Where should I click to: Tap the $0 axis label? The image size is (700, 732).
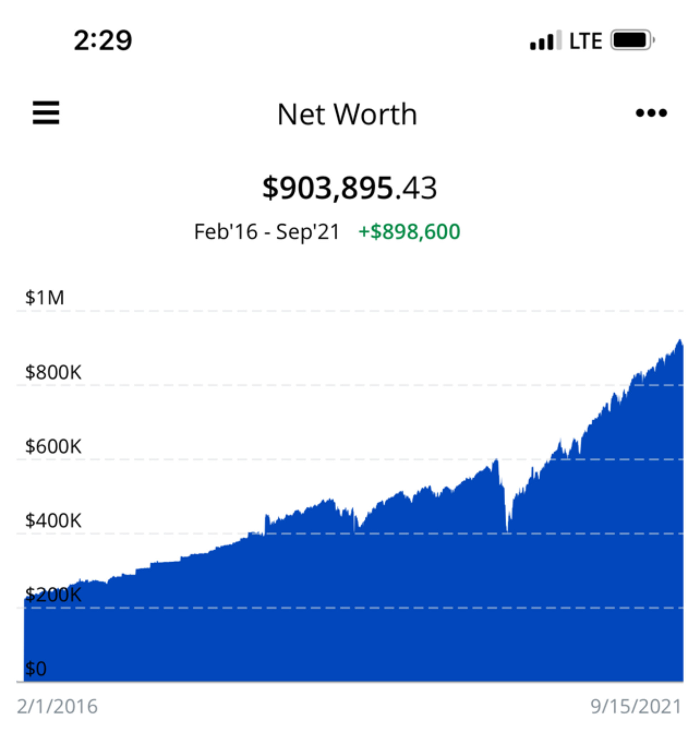tap(36, 668)
